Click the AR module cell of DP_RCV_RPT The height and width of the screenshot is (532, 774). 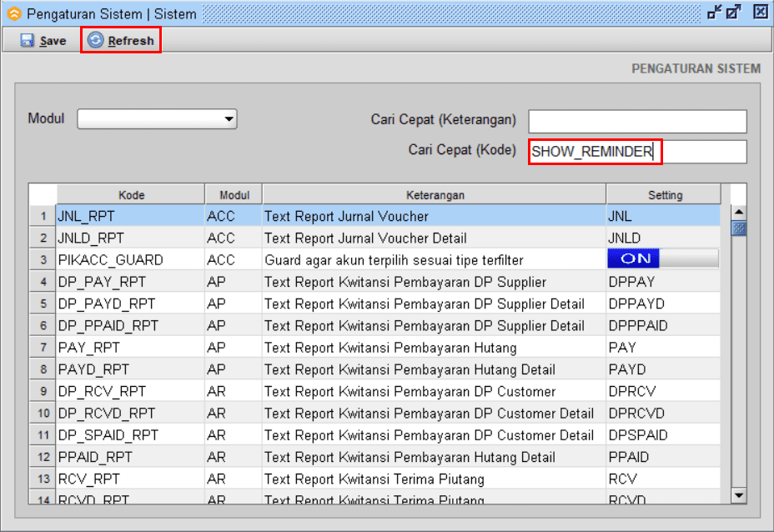234,391
